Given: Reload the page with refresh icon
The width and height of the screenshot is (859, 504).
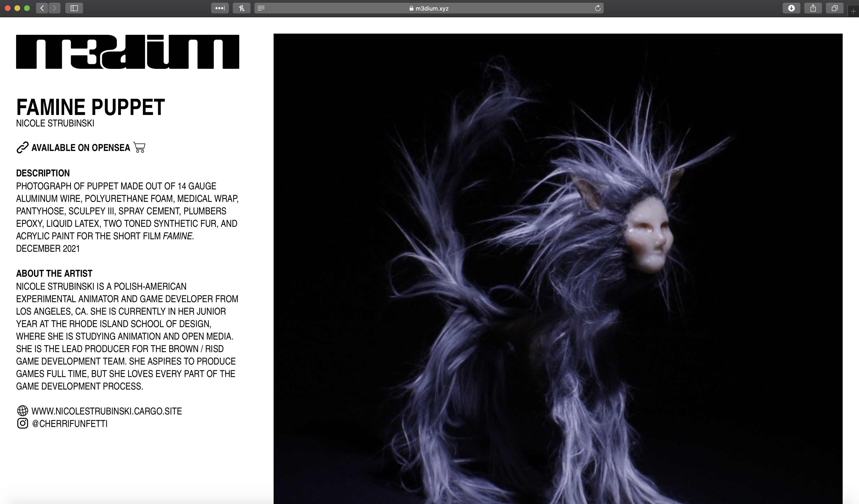Looking at the screenshot, I should pos(598,8).
